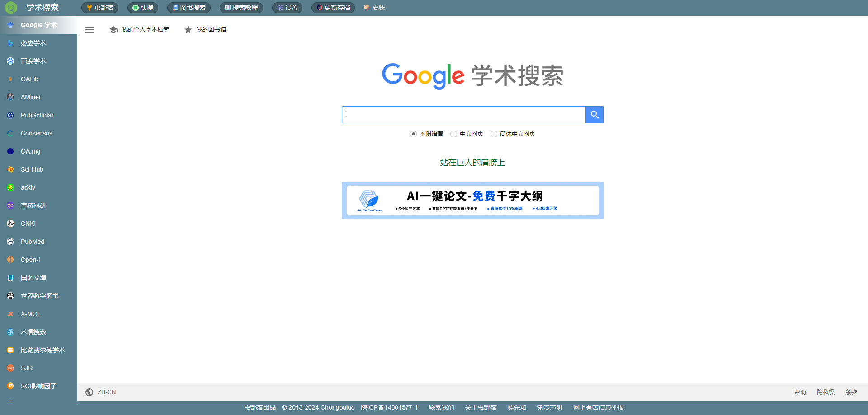Click the 虫部落出品 bottom link
Image resolution: width=868 pixels, height=415 pixels.
pyautogui.click(x=260, y=407)
